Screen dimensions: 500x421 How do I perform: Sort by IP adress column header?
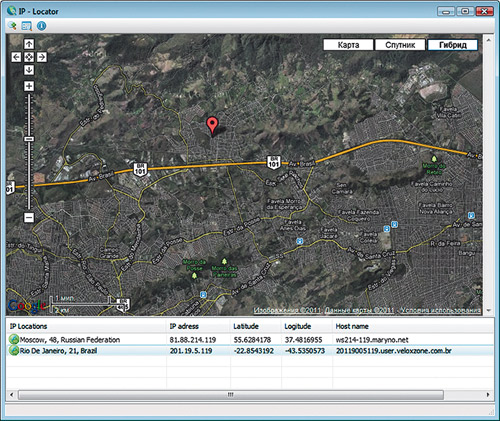(198, 326)
